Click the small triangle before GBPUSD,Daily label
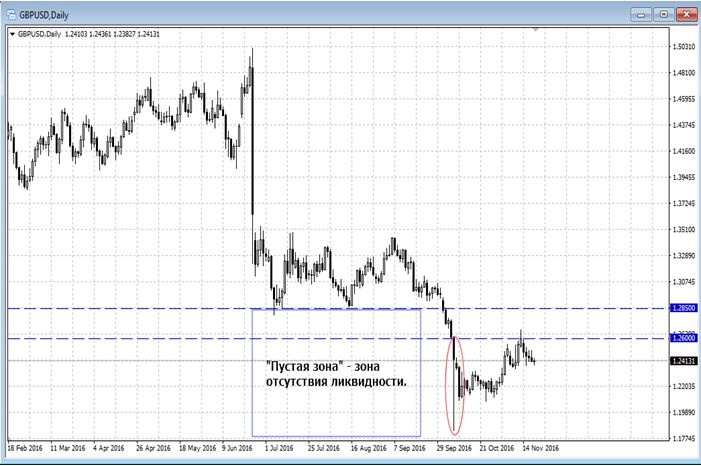Viewport: 701px width, 466px height. (x=11, y=33)
